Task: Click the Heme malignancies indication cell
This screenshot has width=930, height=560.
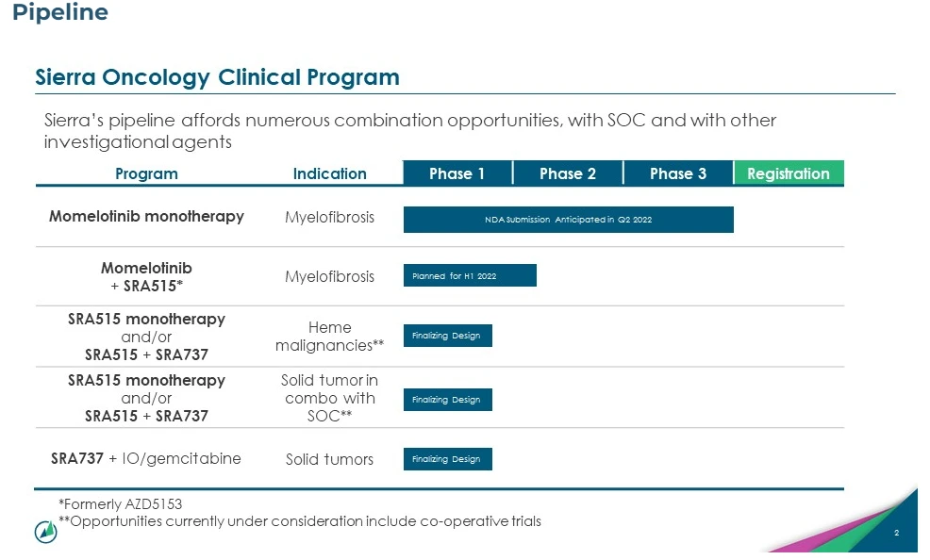Action: (x=329, y=337)
